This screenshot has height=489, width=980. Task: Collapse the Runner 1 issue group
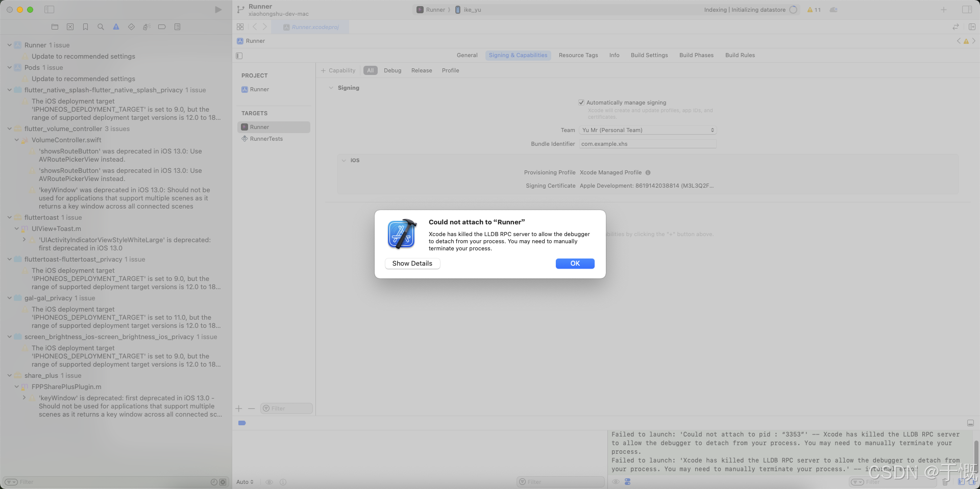coord(9,45)
